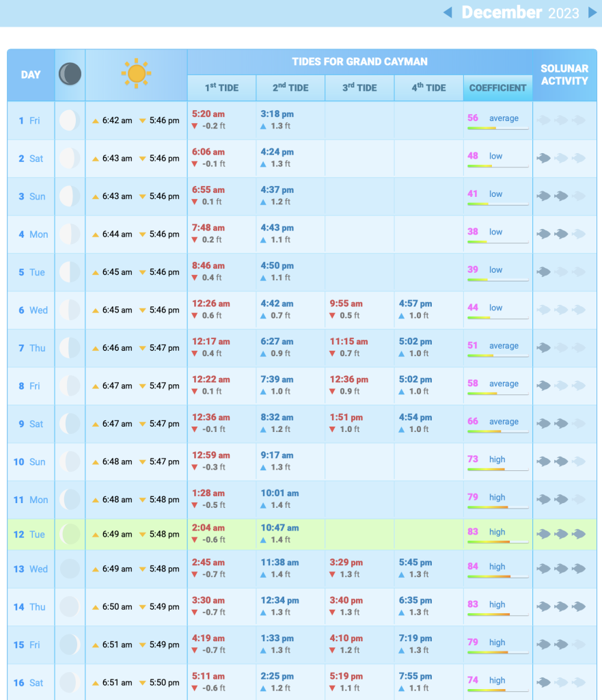Click the moon phase icon in header
602x700 pixels.
click(x=70, y=74)
